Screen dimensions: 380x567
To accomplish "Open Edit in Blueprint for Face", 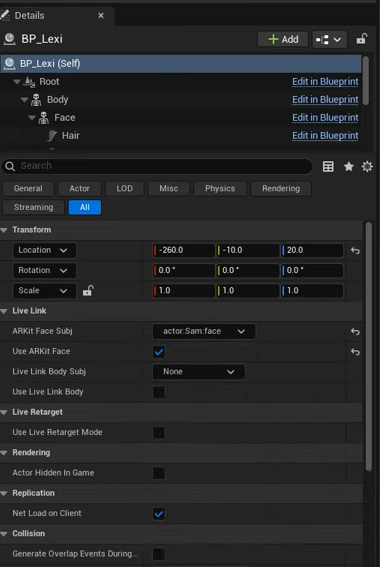I will coord(325,118).
